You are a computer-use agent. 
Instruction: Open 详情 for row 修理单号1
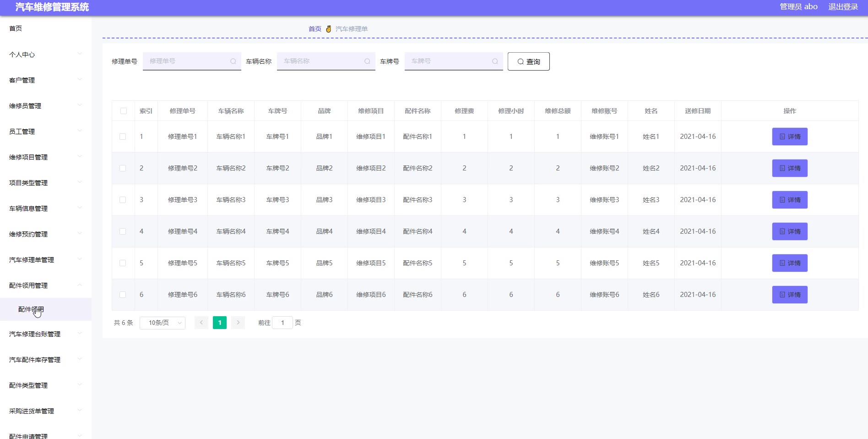790,137
